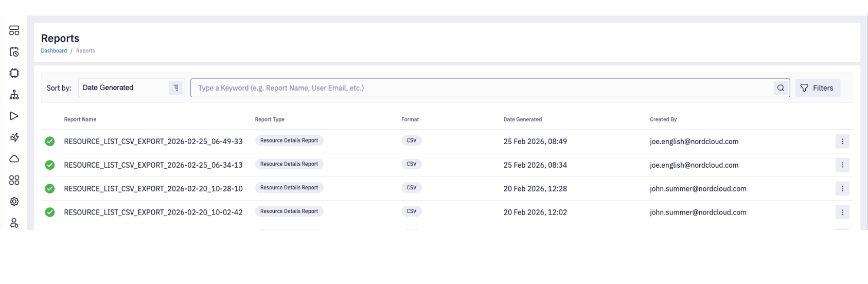Click the Date Generated column header
Image resolution: width=868 pixels, height=284 pixels.
click(x=522, y=119)
